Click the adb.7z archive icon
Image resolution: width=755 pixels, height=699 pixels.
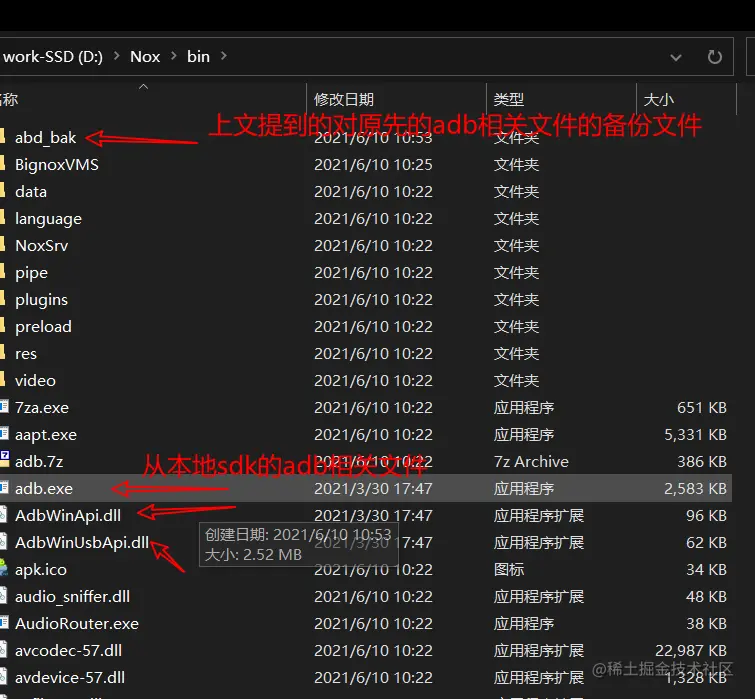(4, 460)
